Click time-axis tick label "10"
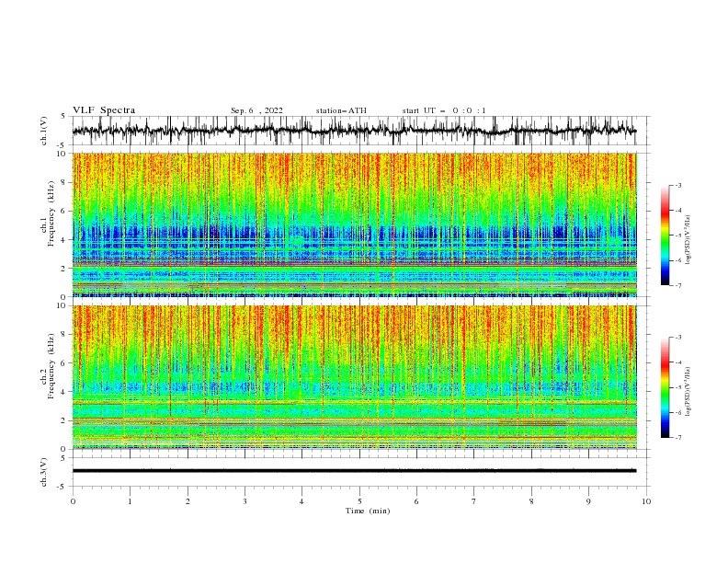The width and height of the screenshot is (728, 563). [x=646, y=501]
